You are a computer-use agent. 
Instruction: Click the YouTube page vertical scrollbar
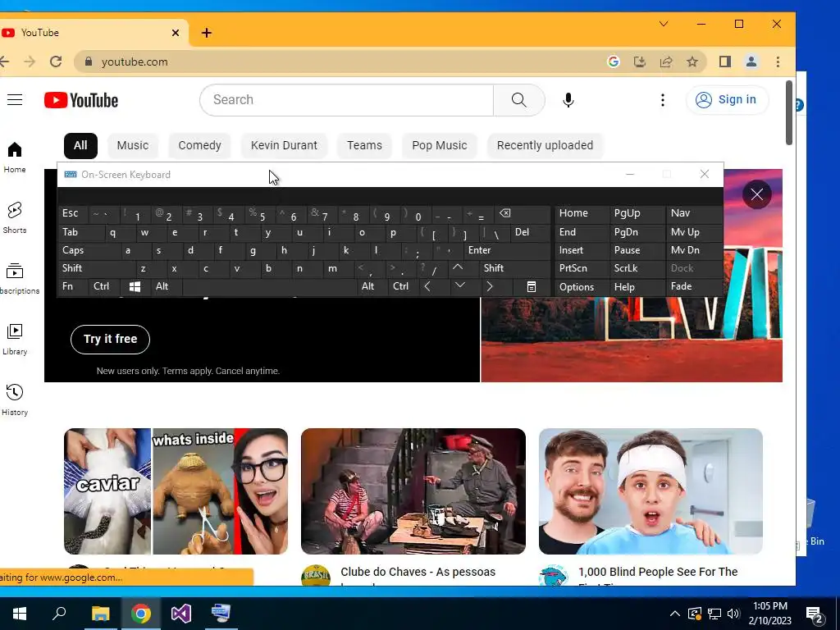(x=789, y=112)
